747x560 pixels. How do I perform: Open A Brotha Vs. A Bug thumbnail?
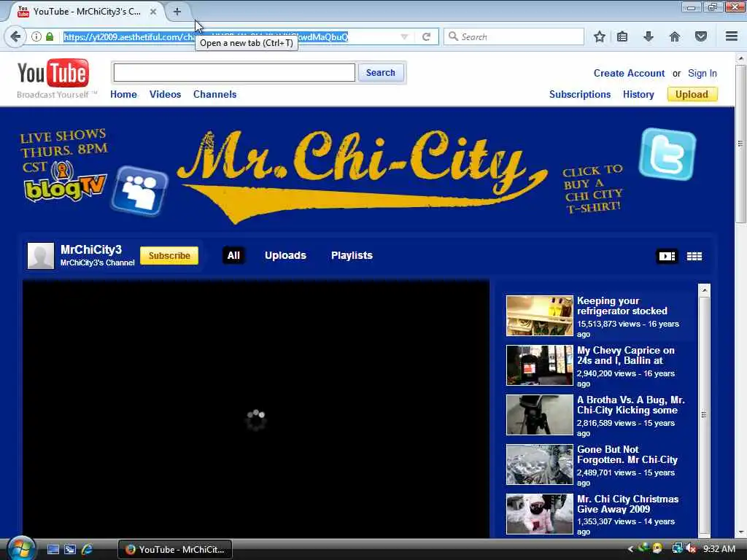[539, 415]
